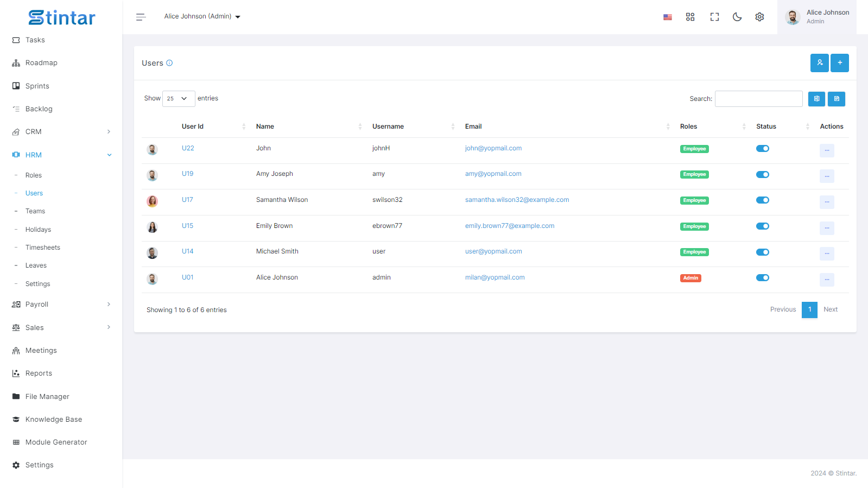Open actions menu for Amy Joseph

pyautogui.click(x=827, y=176)
